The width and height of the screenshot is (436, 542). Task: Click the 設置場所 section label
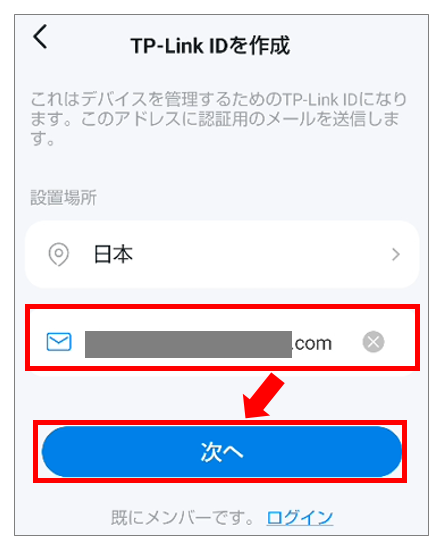pyautogui.click(x=64, y=198)
